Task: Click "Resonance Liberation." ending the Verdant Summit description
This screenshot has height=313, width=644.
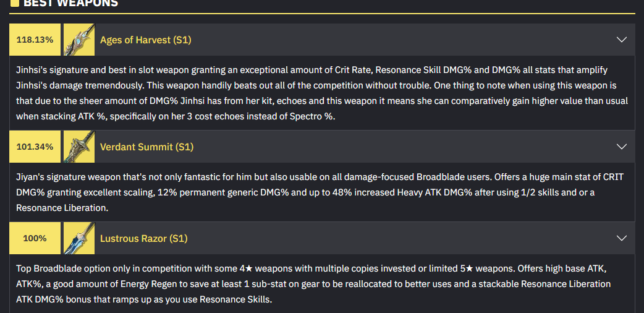Action: [62, 208]
